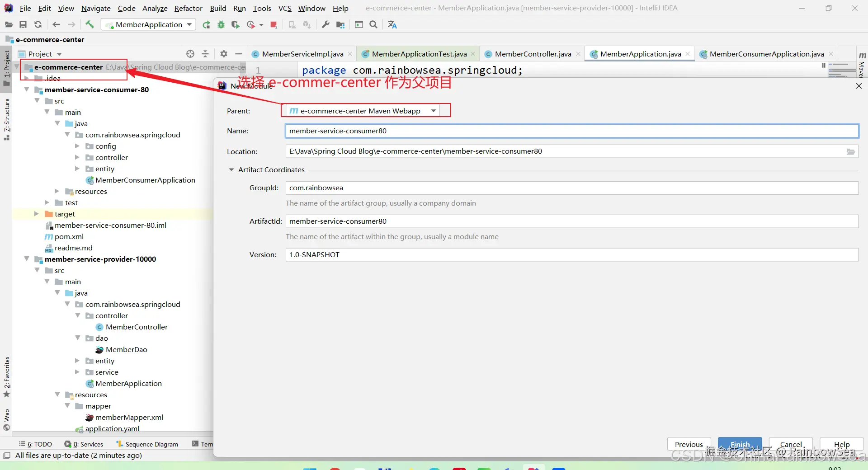Viewport: 868px width, 470px height.
Task: Open the Services tool window
Action: 84,444
